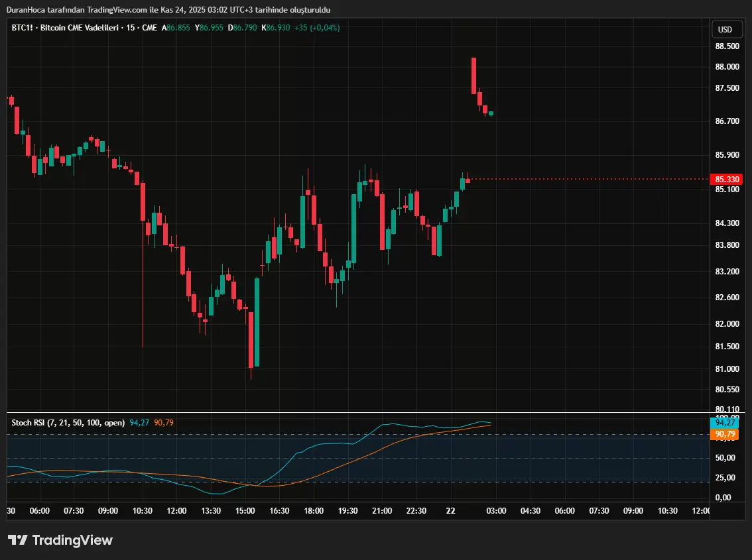Click the 25,00 oscillator scale label
This screenshot has width=752, height=560.
pos(725,478)
